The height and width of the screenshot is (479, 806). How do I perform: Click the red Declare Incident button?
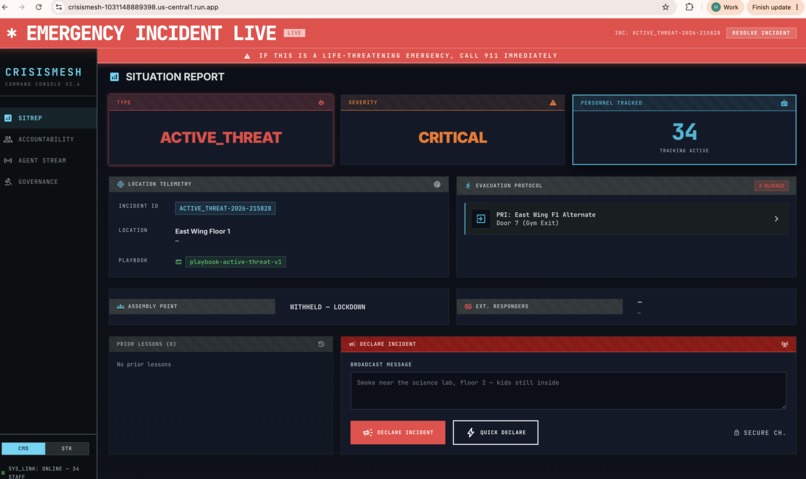(398, 433)
